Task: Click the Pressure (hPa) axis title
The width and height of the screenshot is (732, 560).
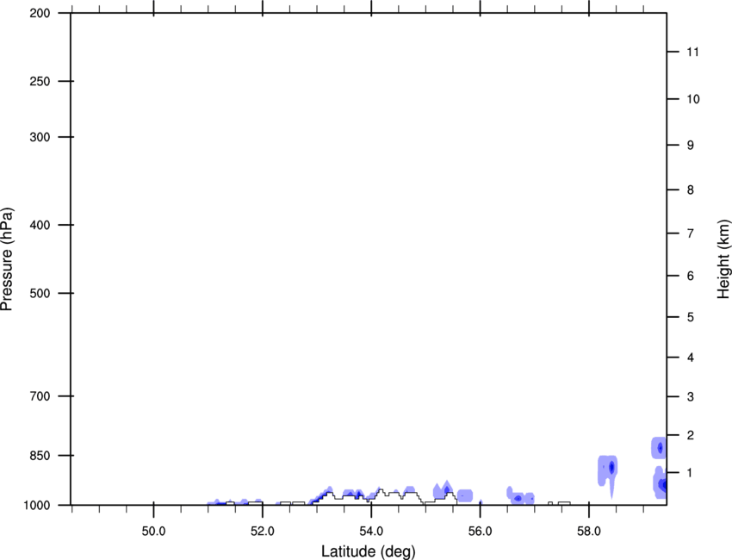Action: [7, 259]
